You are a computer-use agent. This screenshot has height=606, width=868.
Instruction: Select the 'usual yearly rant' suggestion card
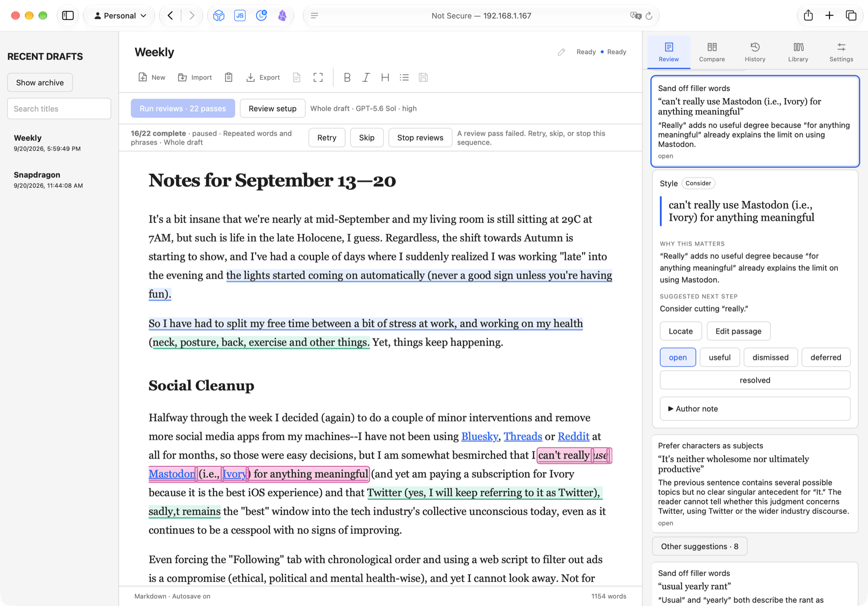click(x=755, y=584)
